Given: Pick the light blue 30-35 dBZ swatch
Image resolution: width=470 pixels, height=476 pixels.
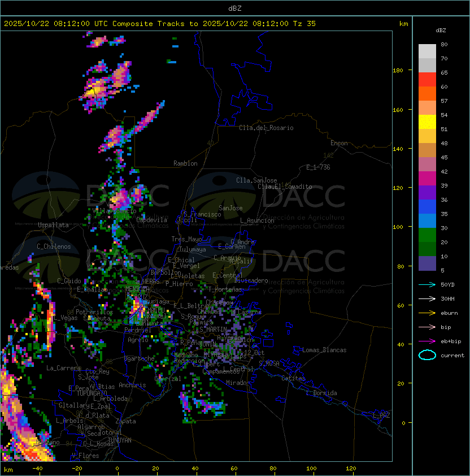Looking at the screenshot, I should (427, 220).
